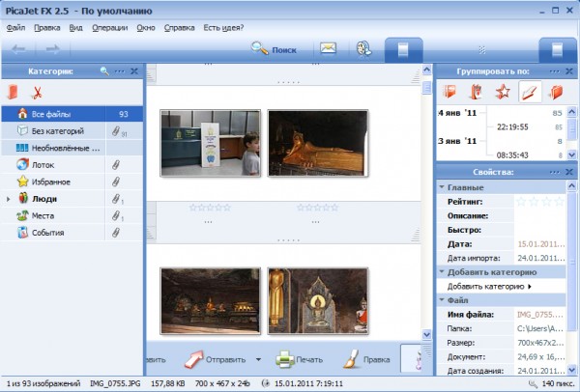Viewport: 580px width, 392px height.
Task: Click the scissors icon in Categories panel
Action: [38, 93]
